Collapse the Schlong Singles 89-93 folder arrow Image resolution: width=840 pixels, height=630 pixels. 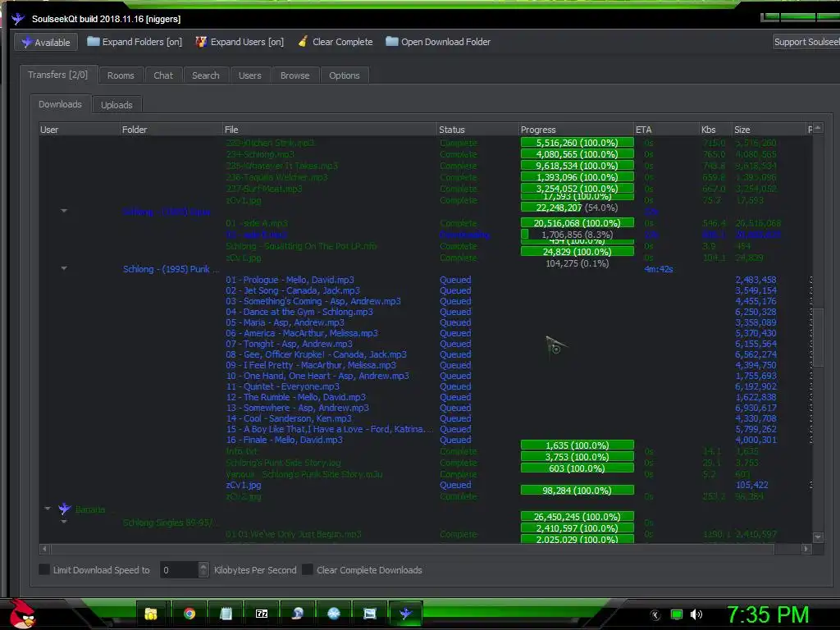click(64, 521)
